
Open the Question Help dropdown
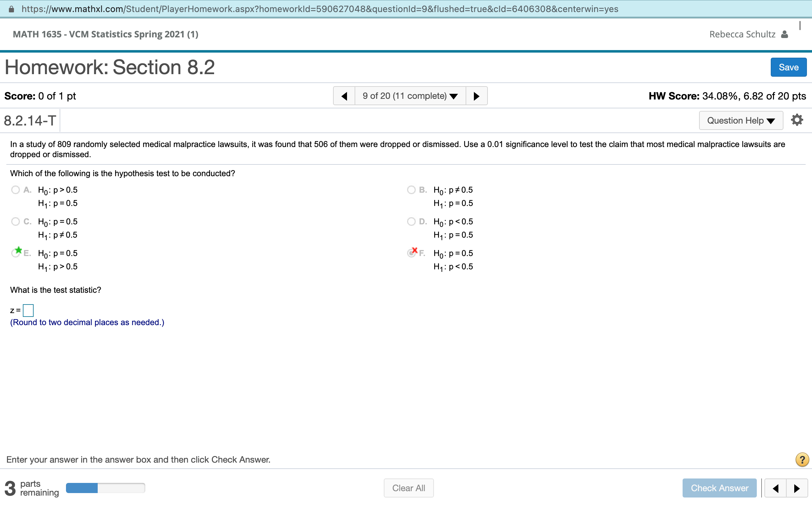[741, 120]
